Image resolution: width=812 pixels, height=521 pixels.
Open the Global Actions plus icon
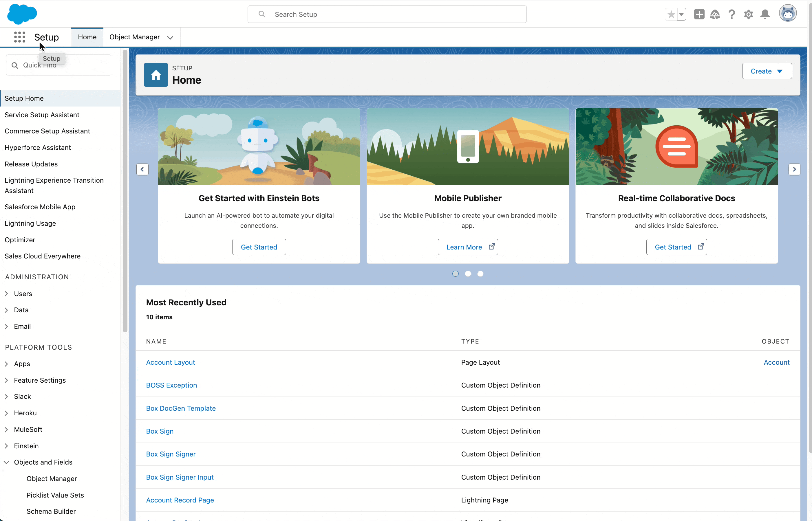pos(699,14)
